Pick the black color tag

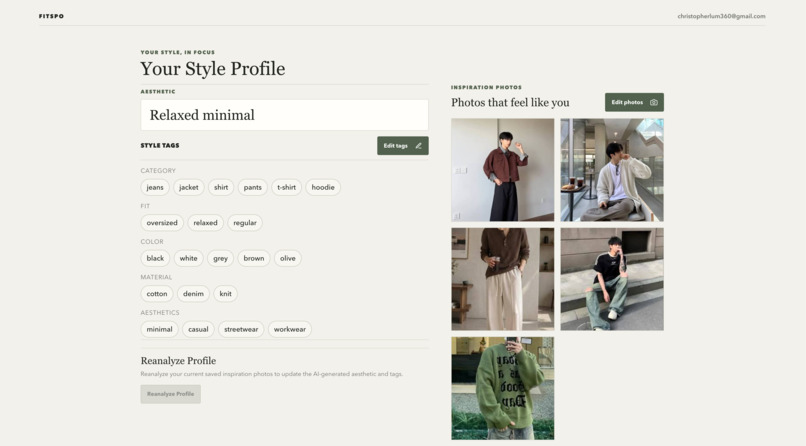155,258
